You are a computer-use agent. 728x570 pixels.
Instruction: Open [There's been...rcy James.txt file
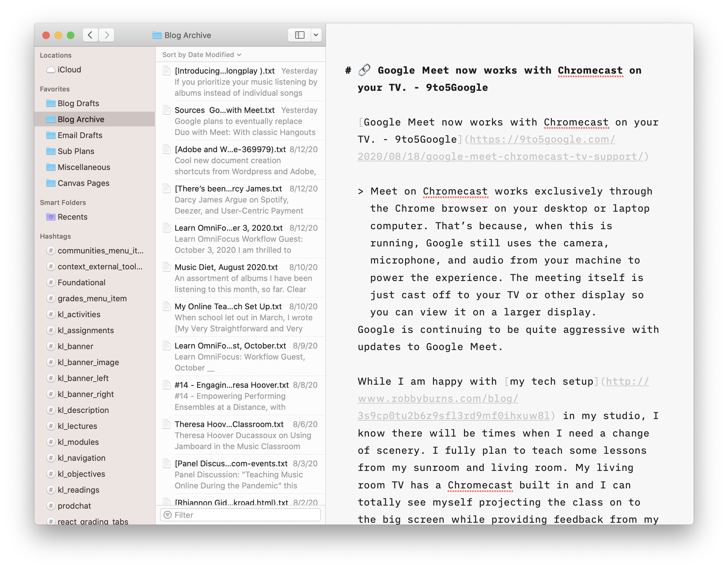click(x=240, y=199)
